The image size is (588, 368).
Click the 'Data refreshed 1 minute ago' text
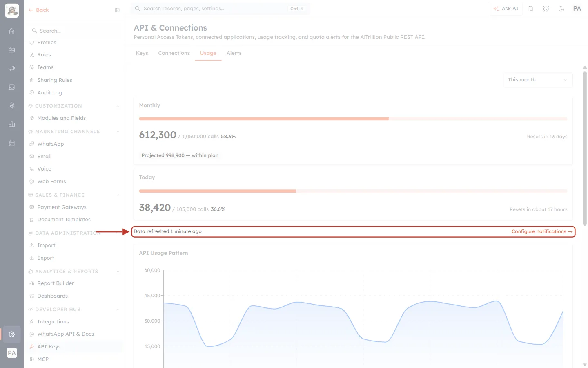point(167,231)
